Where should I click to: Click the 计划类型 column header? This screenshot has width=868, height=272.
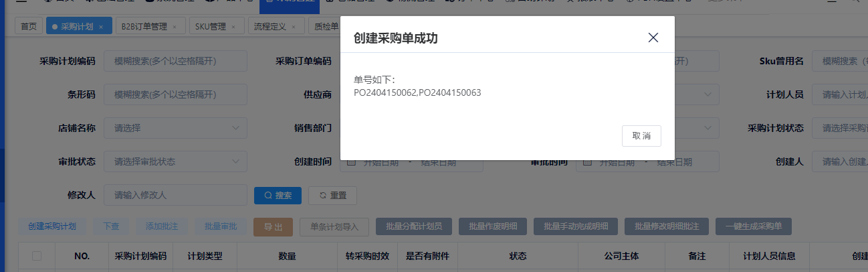(205, 257)
